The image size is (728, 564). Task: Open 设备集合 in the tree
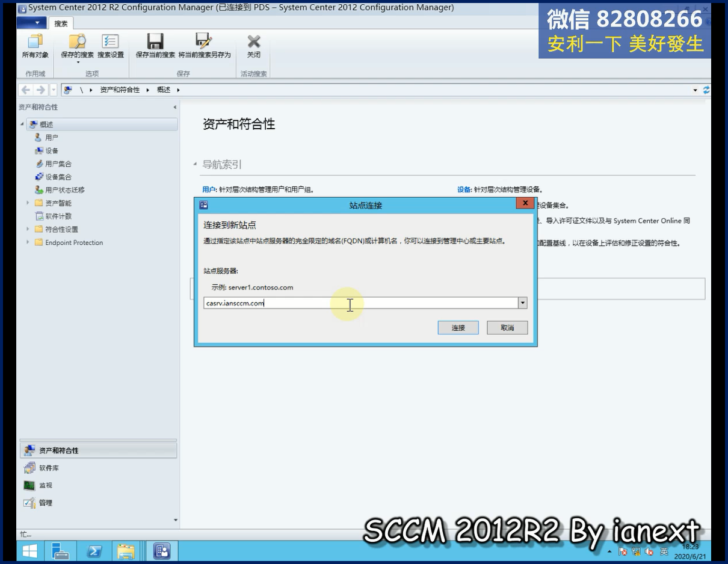(58, 177)
